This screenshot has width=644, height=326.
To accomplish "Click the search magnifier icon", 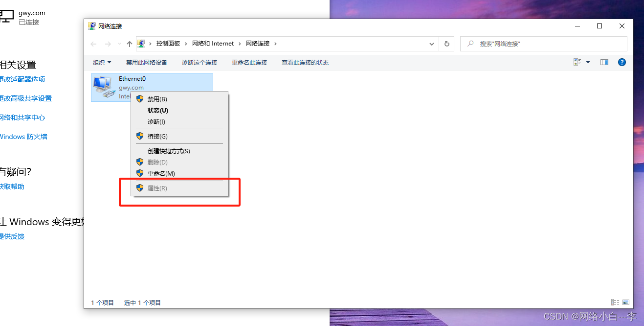I will tap(470, 44).
